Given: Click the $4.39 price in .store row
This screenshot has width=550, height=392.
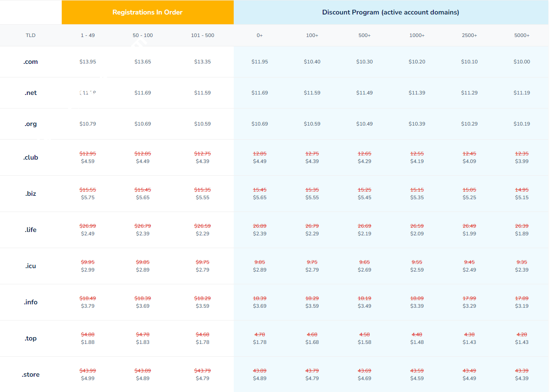Looking at the screenshot, I should [522, 378].
